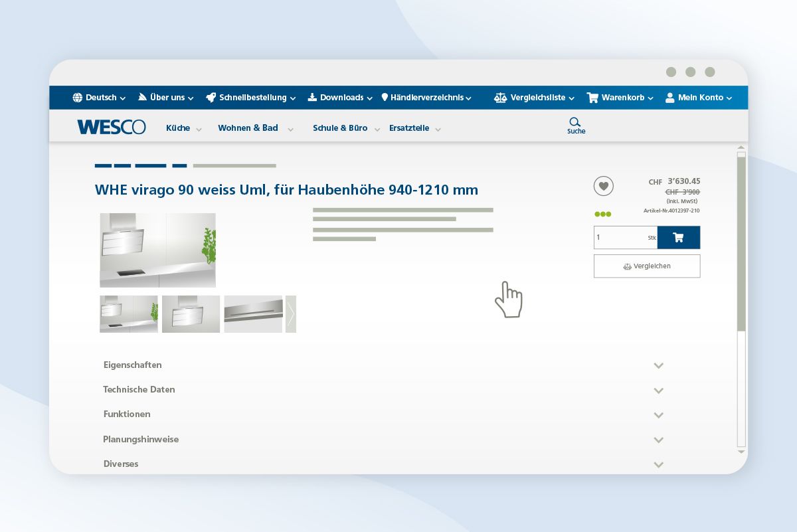
Task: Select the globe language icon
Action: pos(78,97)
